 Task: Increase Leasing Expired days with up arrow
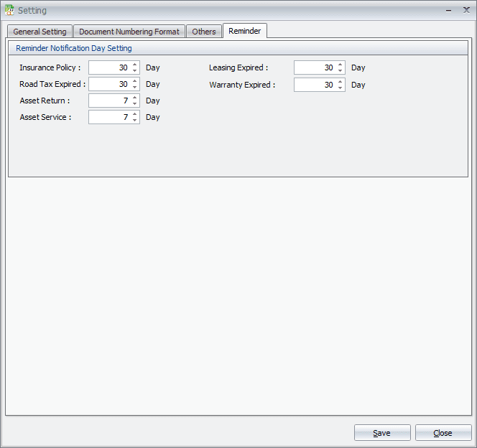coord(341,65)
